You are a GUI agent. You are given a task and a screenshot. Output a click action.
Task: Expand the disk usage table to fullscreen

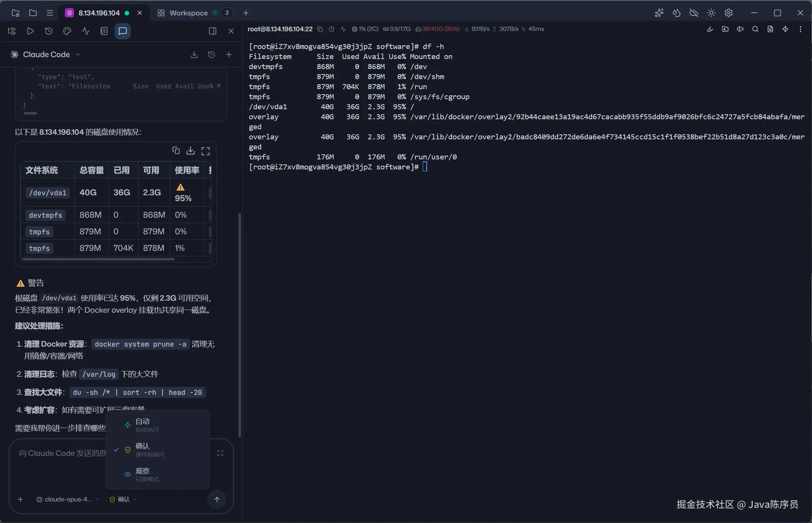click(206, 151)
